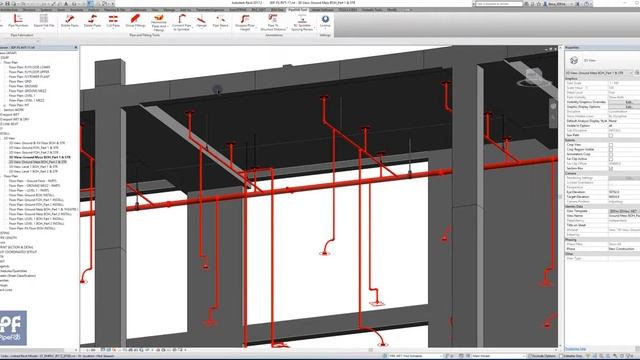Click the search box in the title bar

tap(499, 3)
